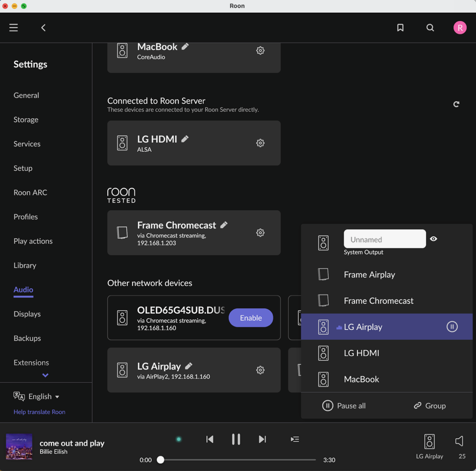Screen dimensions: 476x471
Task: Select the Audio settings tab
Action: click(23, 290)
